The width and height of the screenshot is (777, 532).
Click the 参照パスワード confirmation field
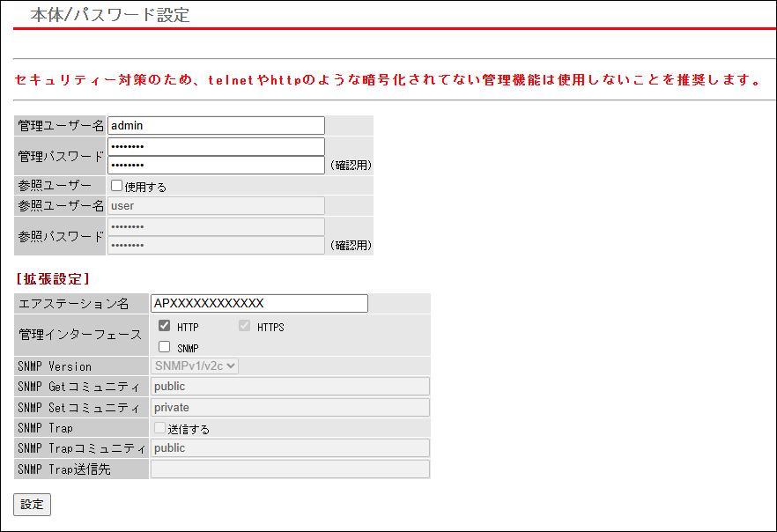pos(216,245)
